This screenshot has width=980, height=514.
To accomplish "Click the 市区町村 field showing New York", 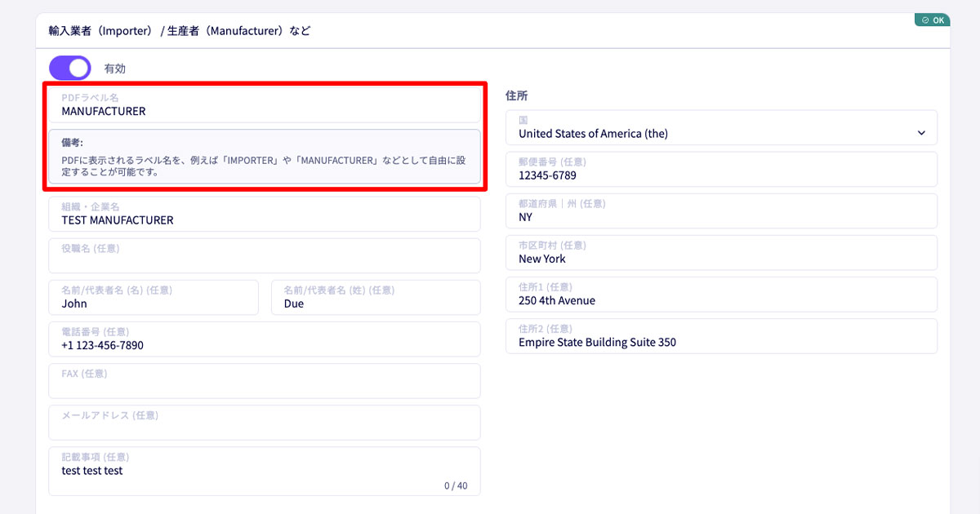I will click(x=721, y=252).
